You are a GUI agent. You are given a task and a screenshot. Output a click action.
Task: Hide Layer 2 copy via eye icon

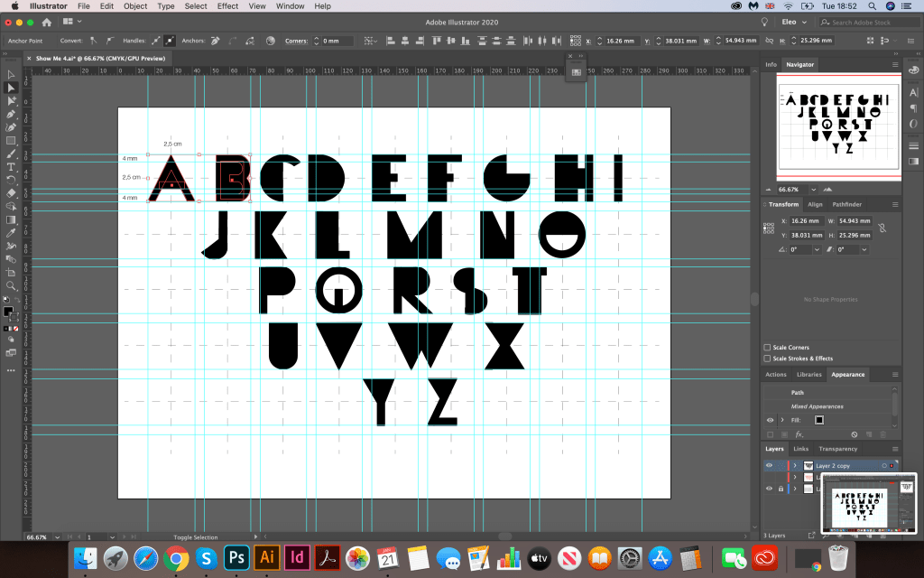point(769,465)
